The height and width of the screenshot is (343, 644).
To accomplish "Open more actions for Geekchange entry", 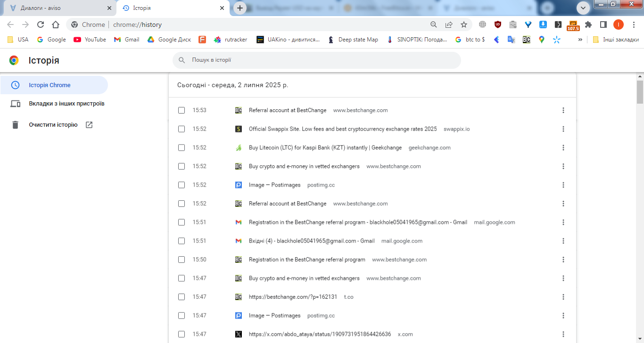I will [x=563, y=147].
